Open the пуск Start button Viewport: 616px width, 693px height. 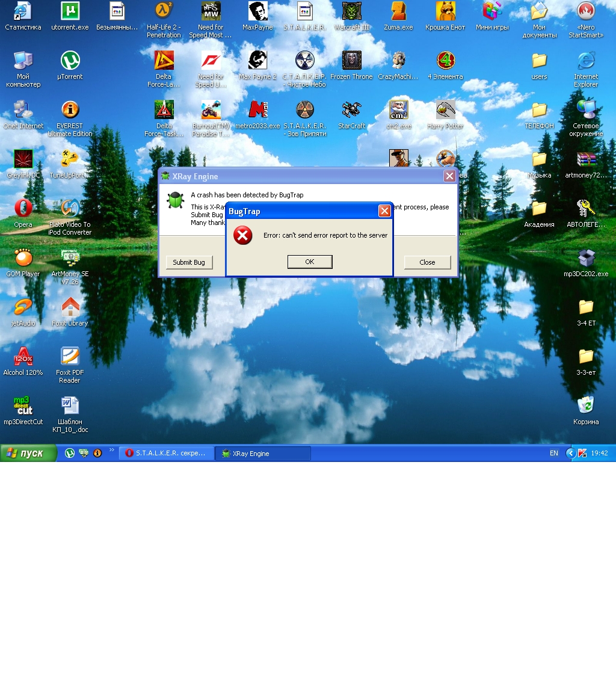pos(28,453)
